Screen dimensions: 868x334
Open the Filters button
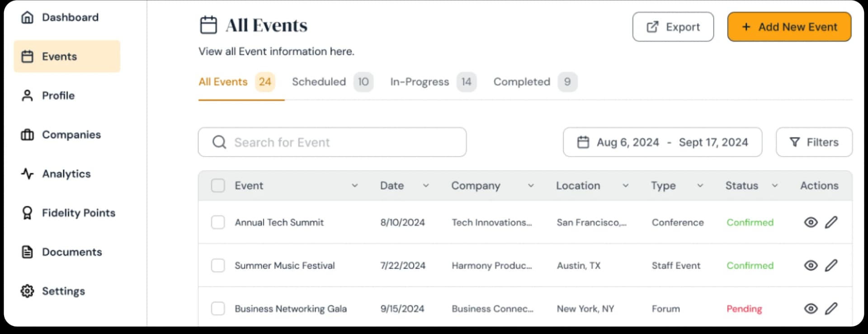(814, 142)
